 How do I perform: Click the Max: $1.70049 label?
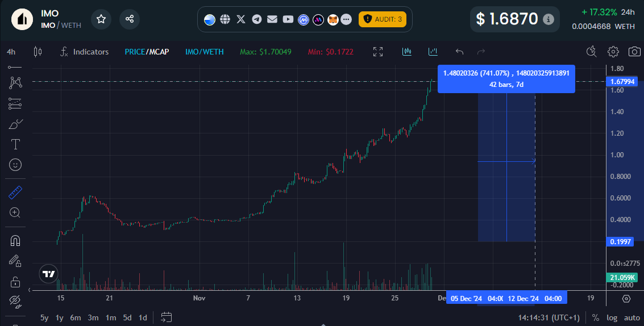click(266, 52)
